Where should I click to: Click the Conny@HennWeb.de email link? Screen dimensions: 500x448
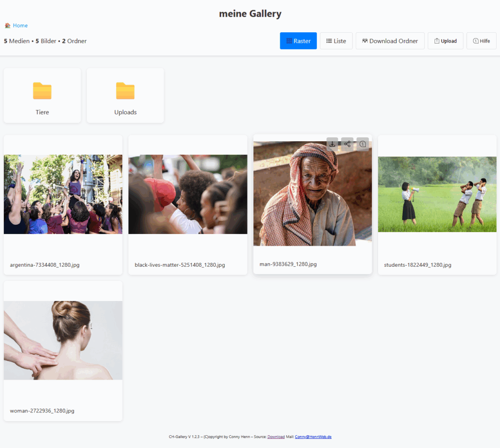tap(313, 437)
